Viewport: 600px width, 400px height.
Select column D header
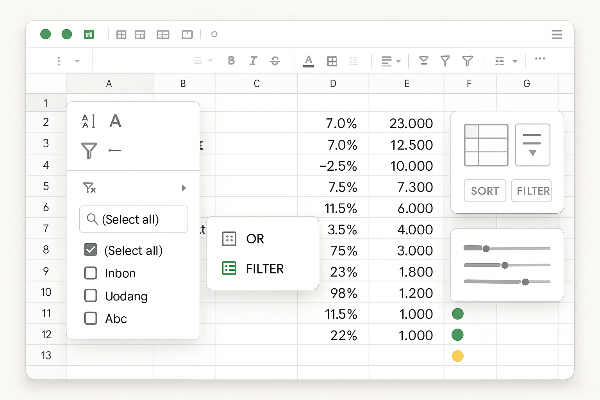[333, 83]
